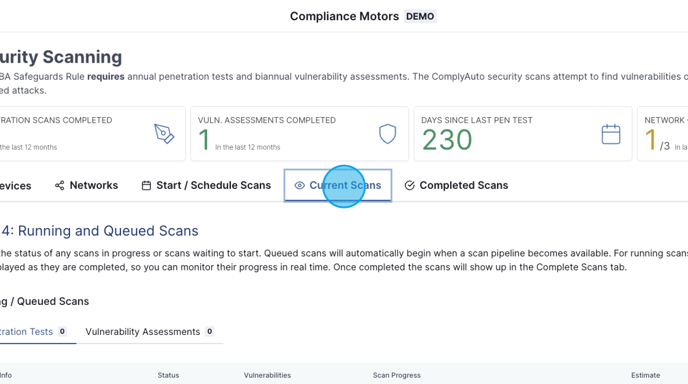This screenshot has height=384, width=688.
Task: Switch to Vulnerability Assessments sub-tab
Action: 150,332
